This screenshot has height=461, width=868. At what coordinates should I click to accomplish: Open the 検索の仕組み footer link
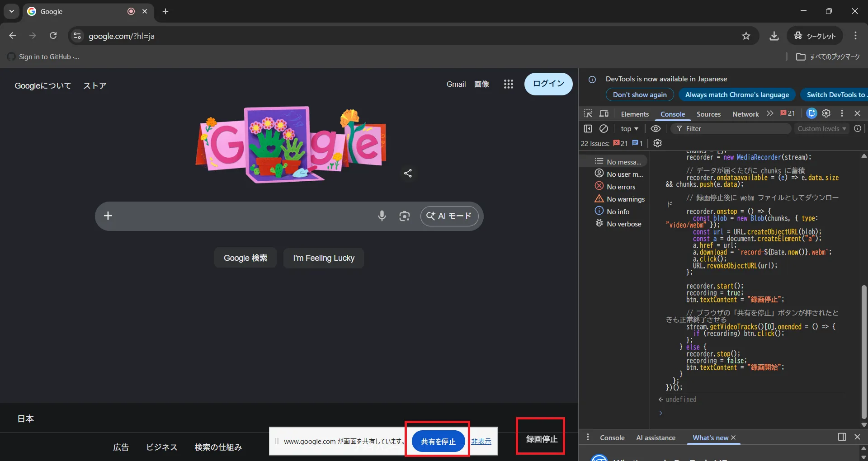pos(218,447)
